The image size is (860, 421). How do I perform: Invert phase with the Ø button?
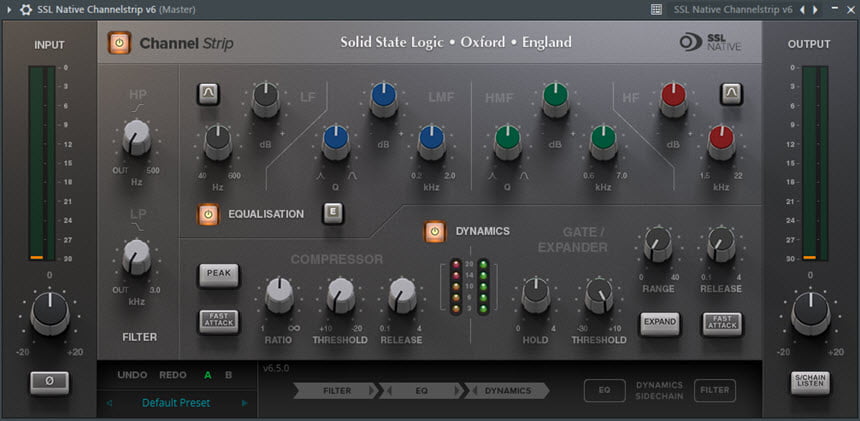[49, 382]
